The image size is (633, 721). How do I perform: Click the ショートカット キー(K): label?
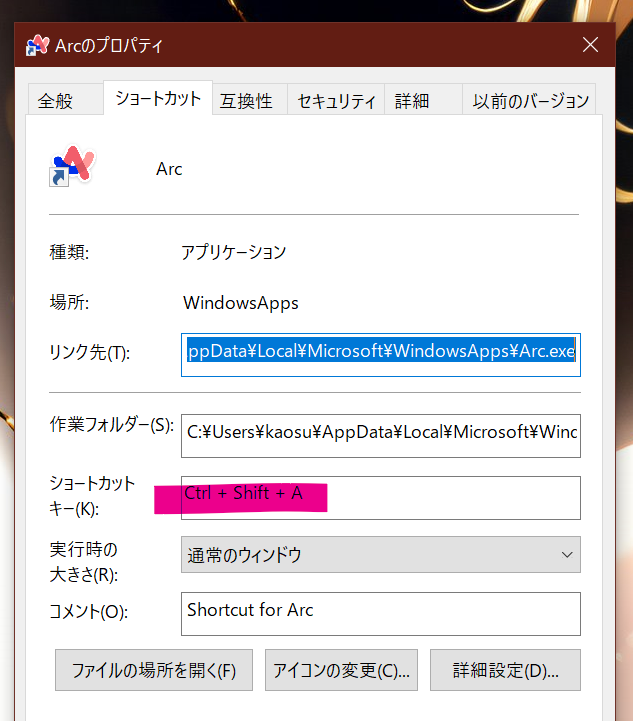coord(92,496)
